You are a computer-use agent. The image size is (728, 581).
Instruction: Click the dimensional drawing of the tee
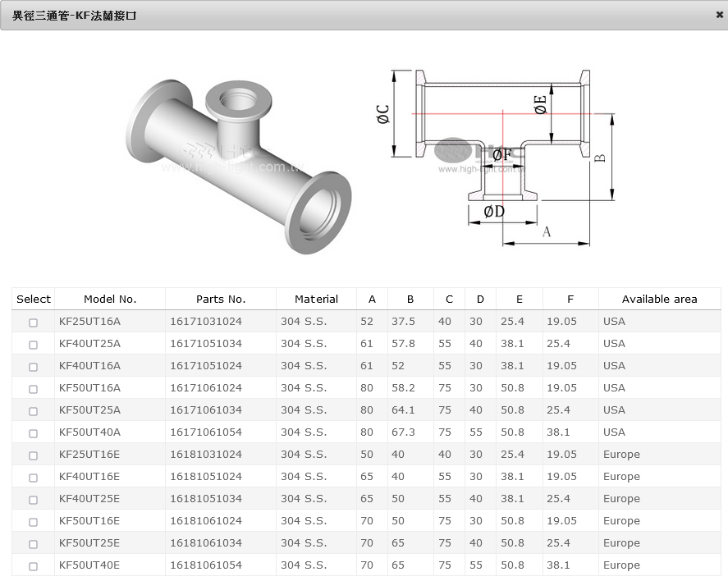[501, 156]
